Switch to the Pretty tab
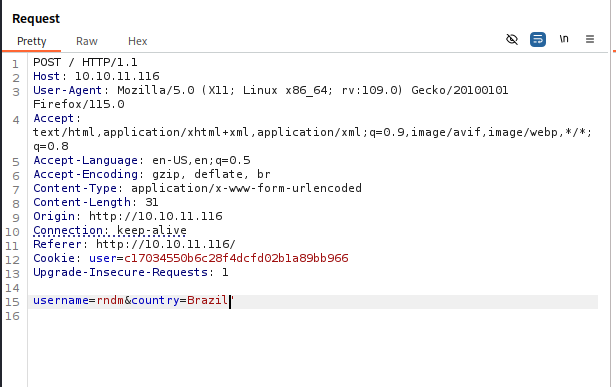 [x=31, y=41]
